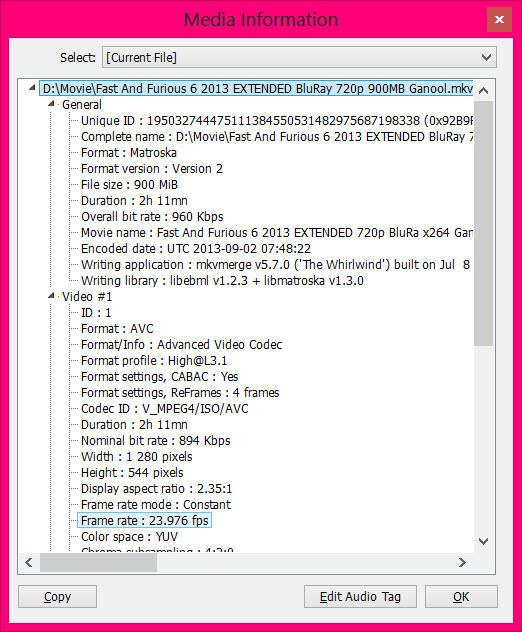Open the Select file dropdown

click(299, 57)
